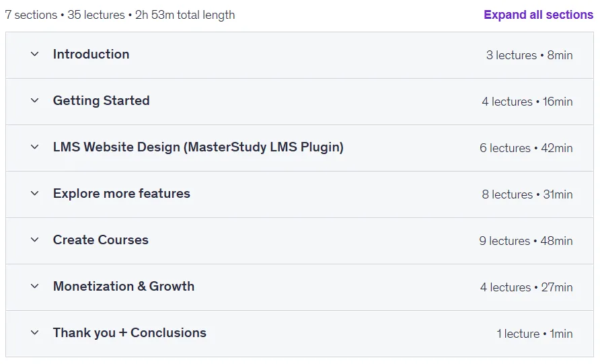The width and height of the screenshot is (600, 364).
Task: Select the Explore more features heading
Action: (121, 193)
